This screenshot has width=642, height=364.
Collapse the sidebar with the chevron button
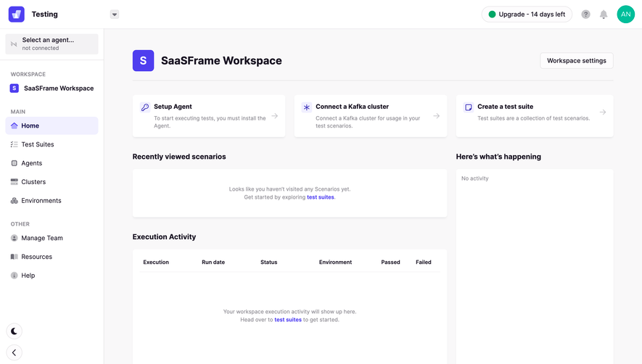15,352
